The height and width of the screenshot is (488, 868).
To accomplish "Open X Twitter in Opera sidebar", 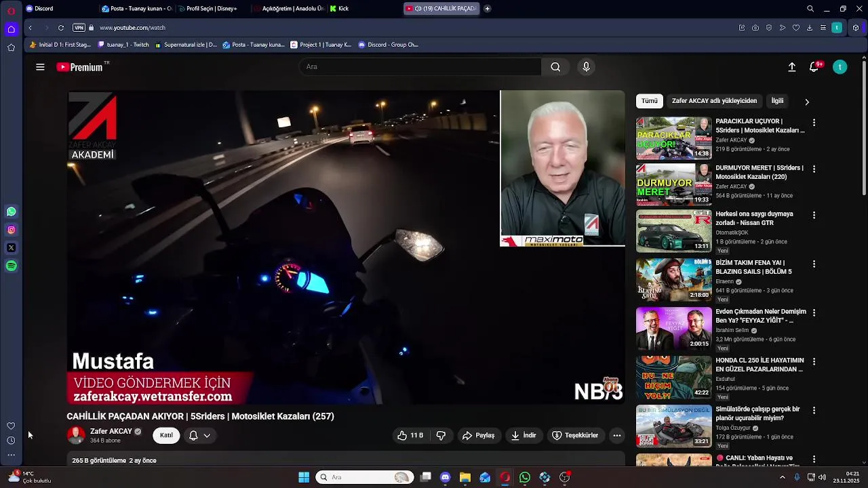I will [11, 248].
